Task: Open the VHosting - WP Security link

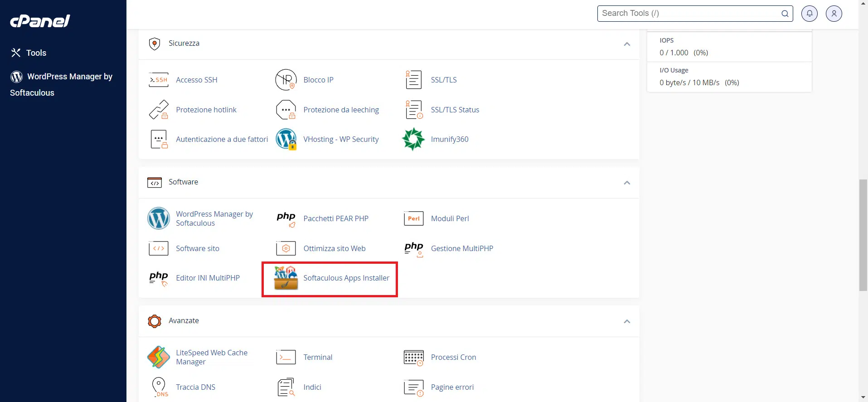Action: [341, 139]
